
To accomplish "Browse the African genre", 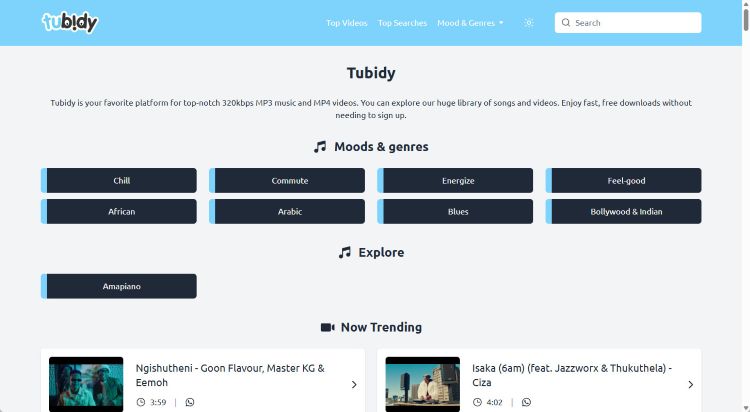I will pos(119,212).
